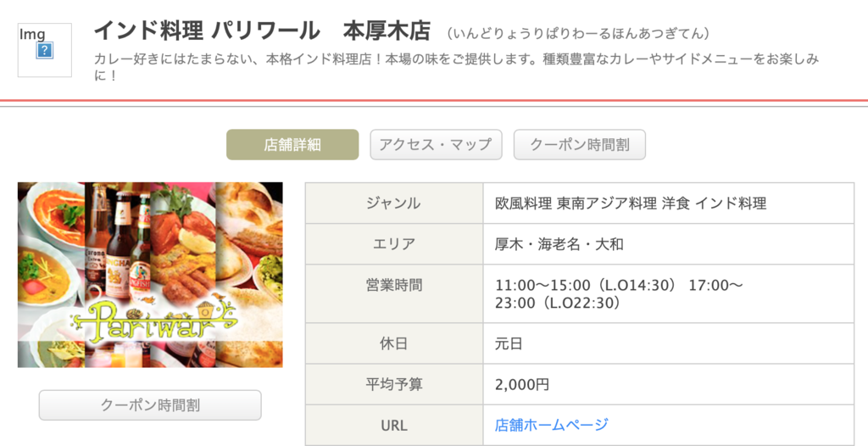
Task: Open the 店舗ホームページ link
Action: tap(551, 425)
